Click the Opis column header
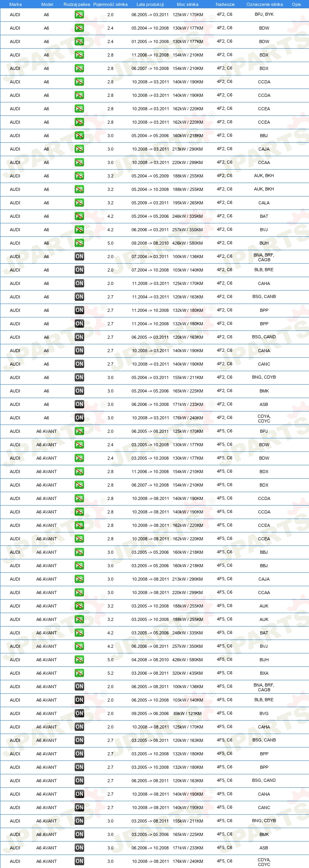Screen dimensions: 309x868 tap(296, 4)
